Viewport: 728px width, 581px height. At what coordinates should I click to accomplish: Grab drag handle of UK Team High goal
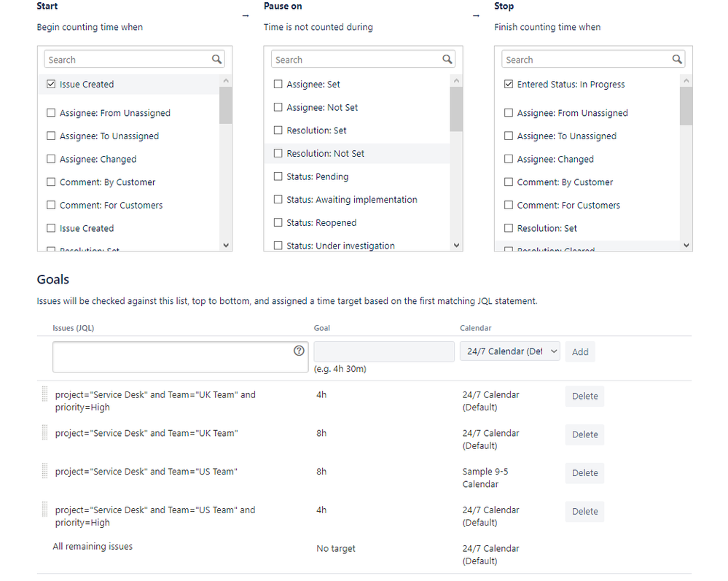[44, 395]
